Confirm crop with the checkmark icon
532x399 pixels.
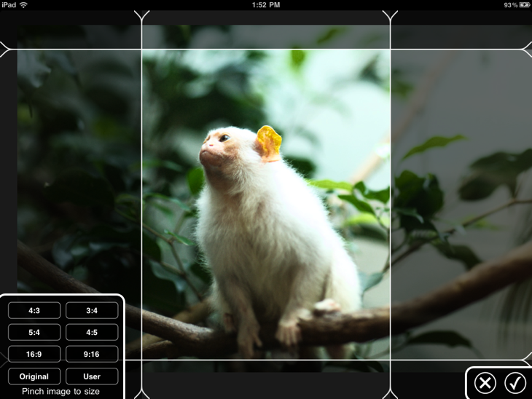[515, 383]
